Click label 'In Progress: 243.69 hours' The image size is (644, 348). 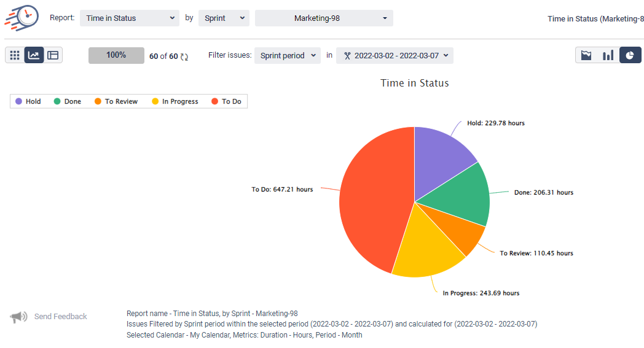481,293
